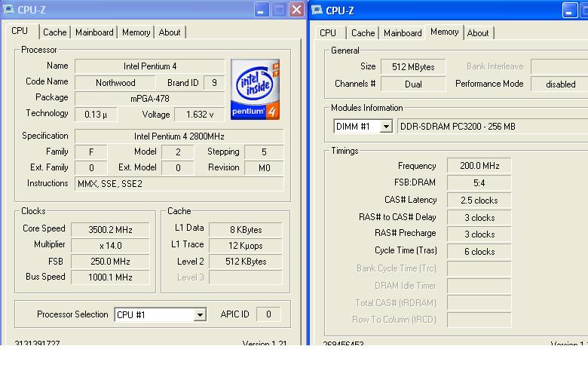Click the Code Name value Northwood
588x386 pixels.
click(x=115, y=83)
